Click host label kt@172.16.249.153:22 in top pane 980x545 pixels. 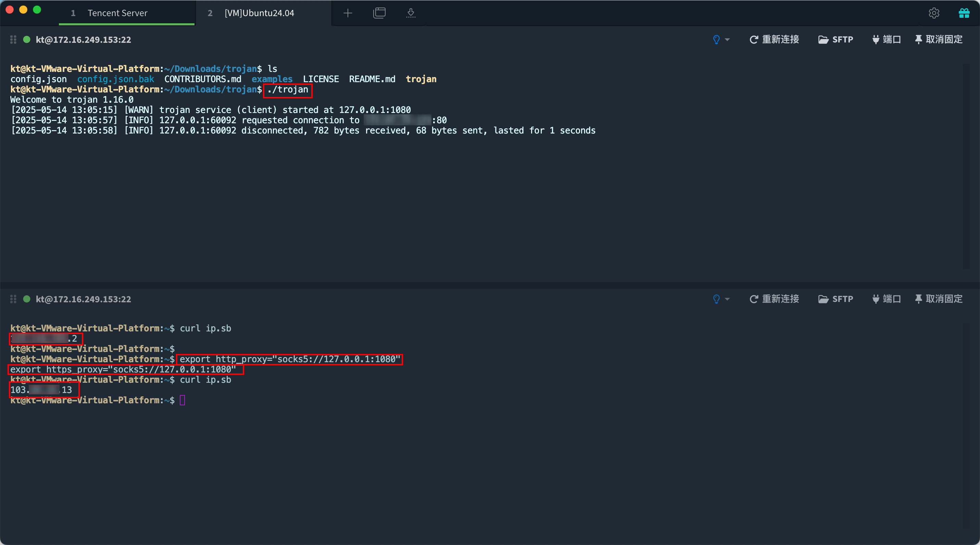[83, 40]
